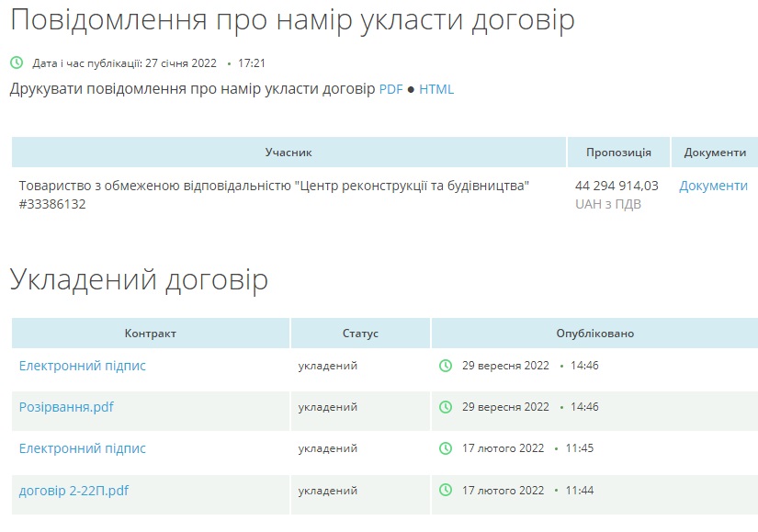Viewport: 758px width, 532px height.
Task: Open the Розірвання.pdf file
Action: 66,407
